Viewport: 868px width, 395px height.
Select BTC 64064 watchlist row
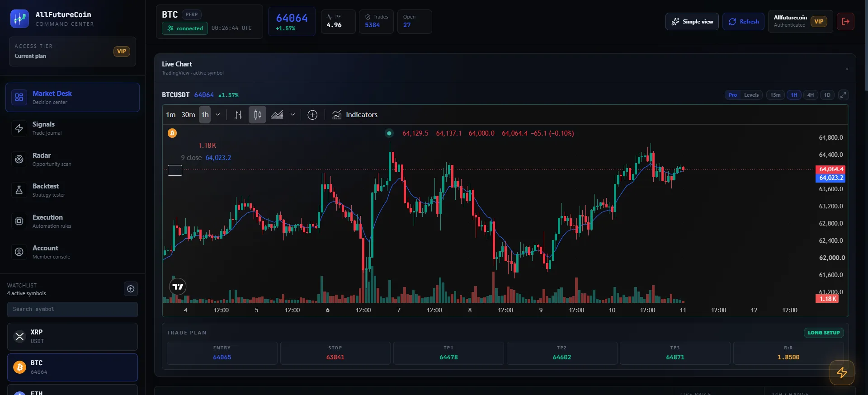72,367
